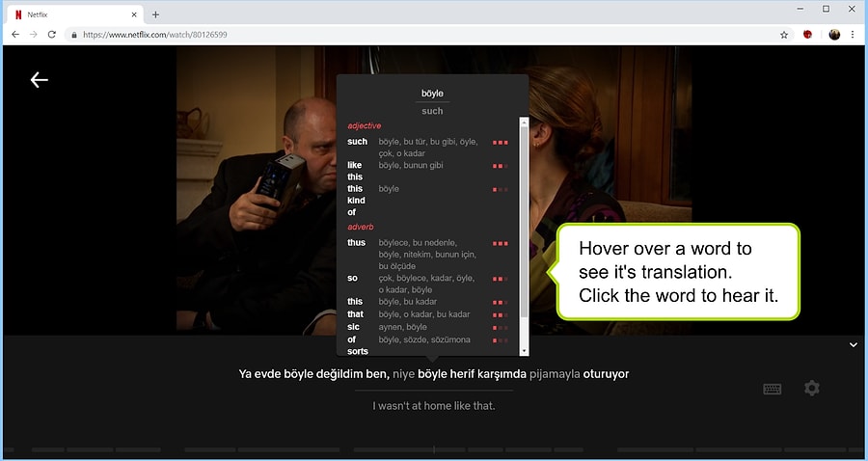Select the Netflix browser tab

click(x=72, y=14)
